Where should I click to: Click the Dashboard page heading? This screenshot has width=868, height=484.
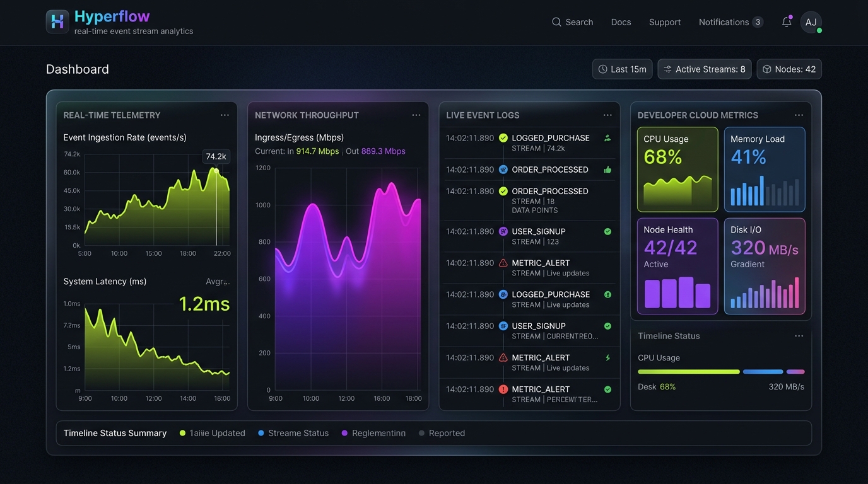(x=78, y=69)
